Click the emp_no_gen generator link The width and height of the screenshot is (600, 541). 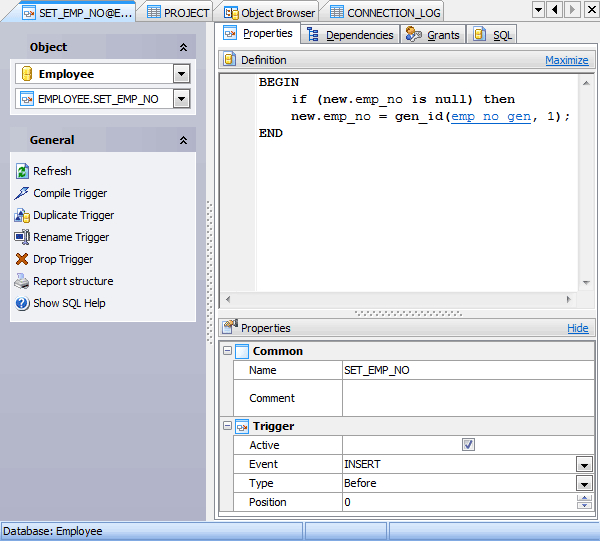(x=490, y=116)
